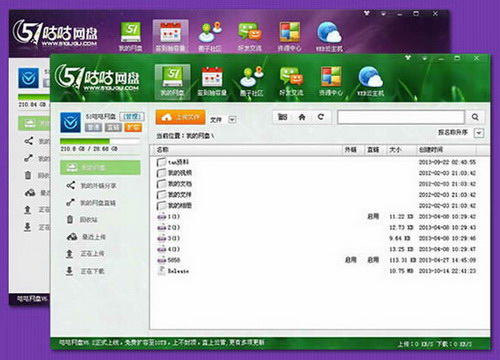Screen dimensions: 500x360
Task: Click the 管理 link beside account name
Action: tap(132, 116)
